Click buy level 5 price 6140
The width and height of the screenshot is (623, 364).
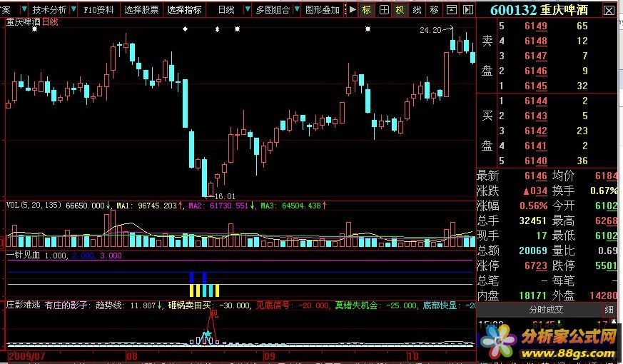click(536, 161)
